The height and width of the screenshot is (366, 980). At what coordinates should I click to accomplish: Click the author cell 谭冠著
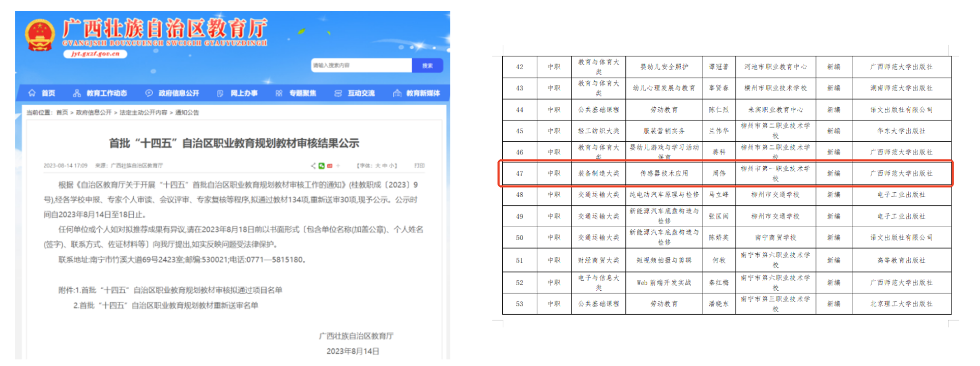click(x=719, y=67)
